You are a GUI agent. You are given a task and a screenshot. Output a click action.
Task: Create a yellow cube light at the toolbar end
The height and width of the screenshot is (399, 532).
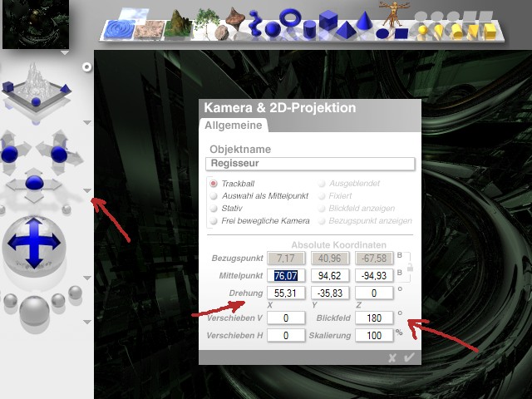point(490,32)
